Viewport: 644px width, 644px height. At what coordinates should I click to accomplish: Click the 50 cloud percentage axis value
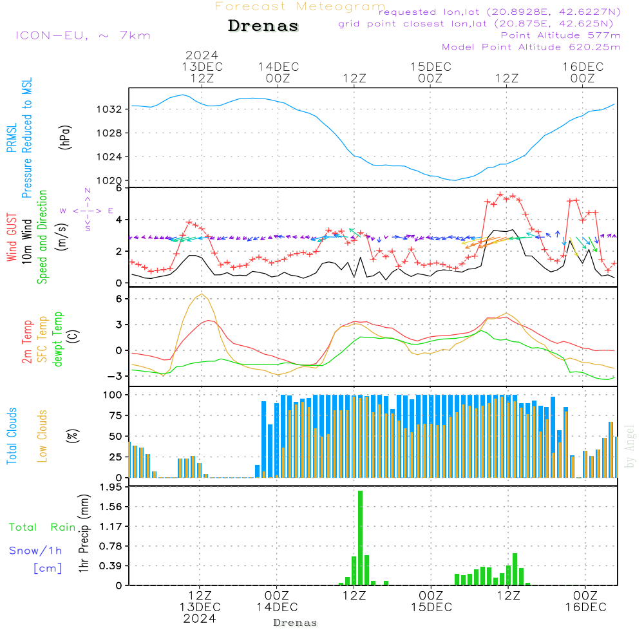pos(116,436)
